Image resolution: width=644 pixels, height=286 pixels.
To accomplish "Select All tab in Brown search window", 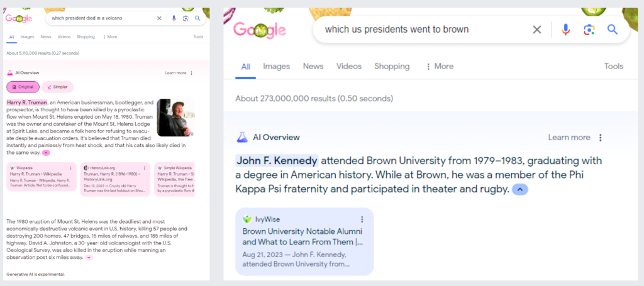I will [246, 67].
